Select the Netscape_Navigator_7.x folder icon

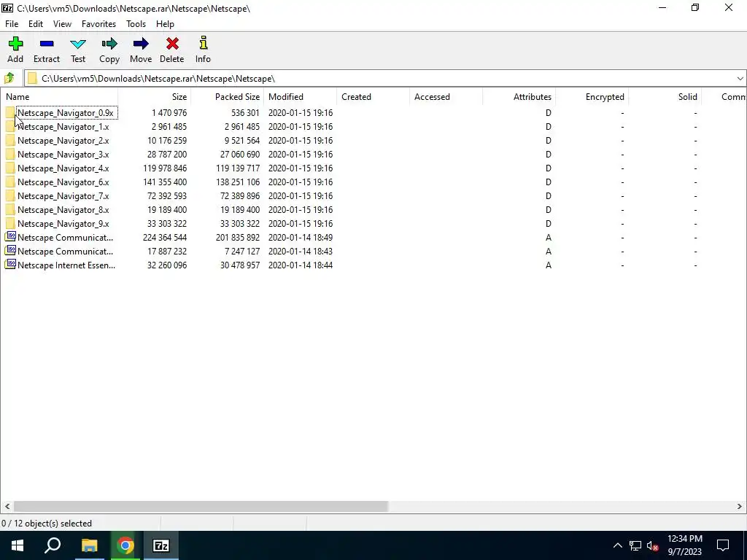[10, 195]
